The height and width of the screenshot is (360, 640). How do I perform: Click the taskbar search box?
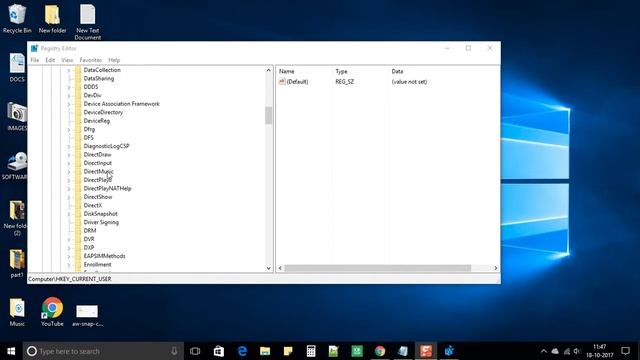pos(103,351)
